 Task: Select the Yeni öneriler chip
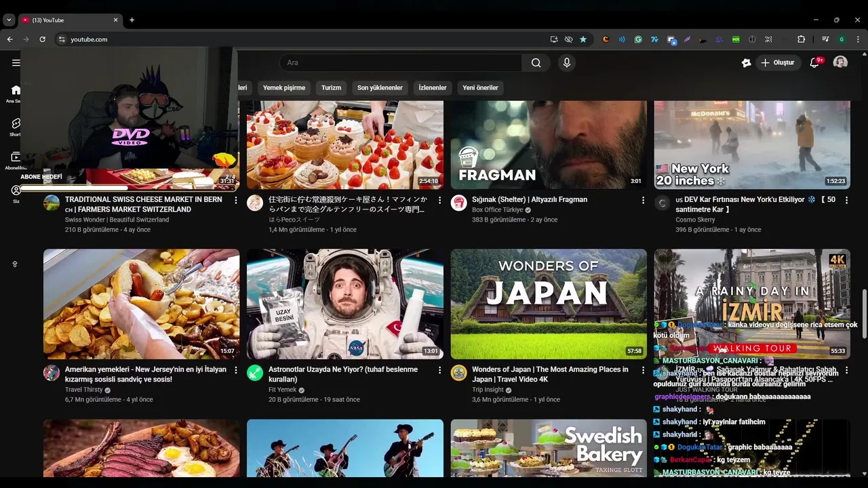point(480,87)
